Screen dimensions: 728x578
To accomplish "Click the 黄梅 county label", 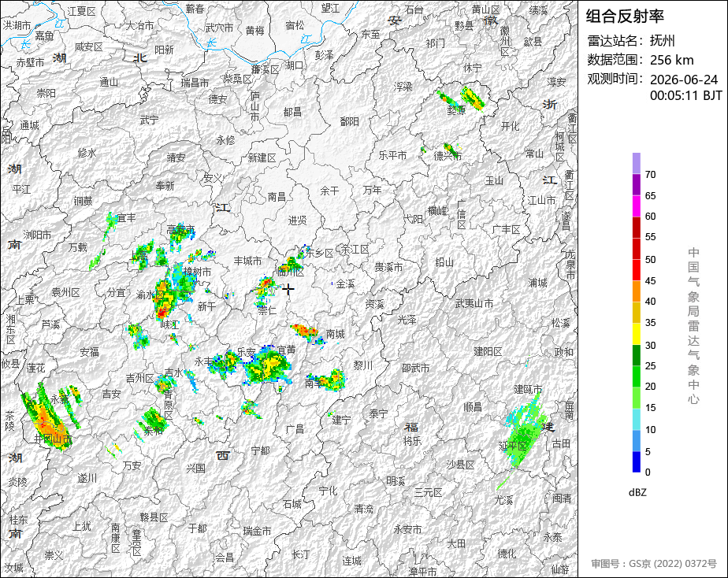I will pos(255,31).
